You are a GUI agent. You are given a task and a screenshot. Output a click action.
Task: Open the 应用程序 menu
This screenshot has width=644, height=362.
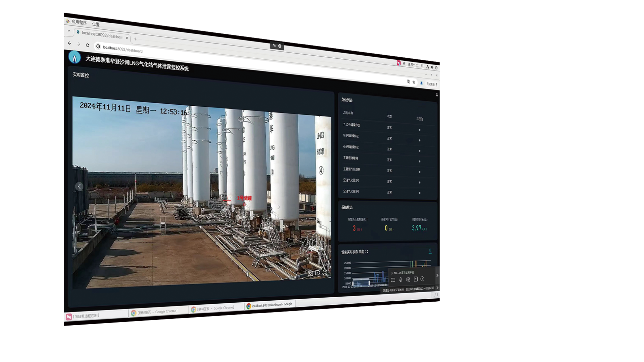coord(79,22)
